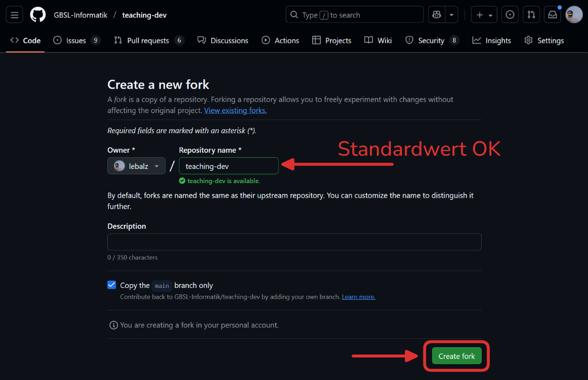Open the plus create-new dropdown
Viewport: 588px width, 380px height.
484,15
